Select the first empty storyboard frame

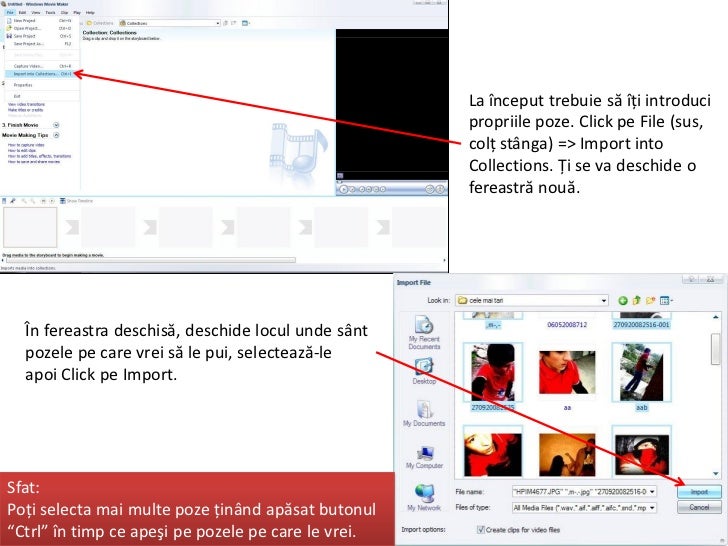click(30, 227)
